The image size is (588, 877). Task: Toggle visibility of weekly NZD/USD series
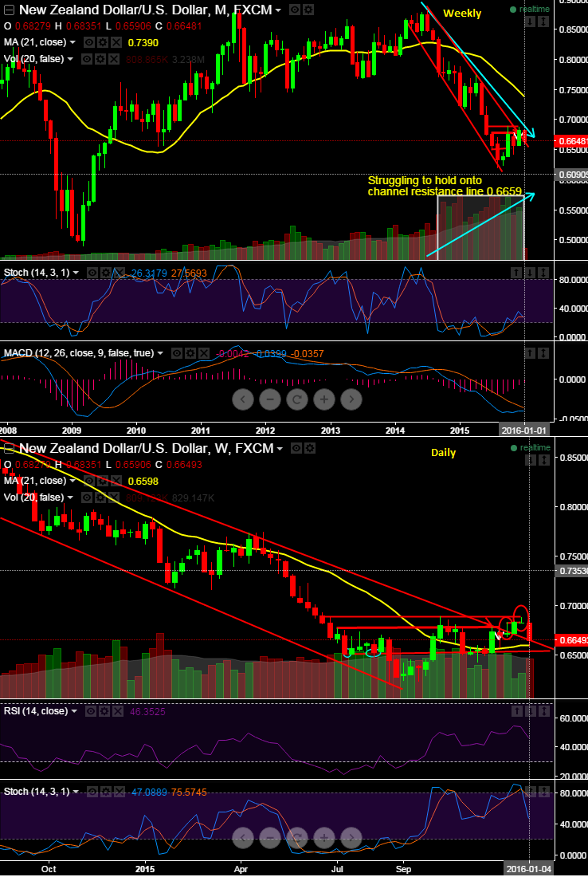click(x=297, y=449)
